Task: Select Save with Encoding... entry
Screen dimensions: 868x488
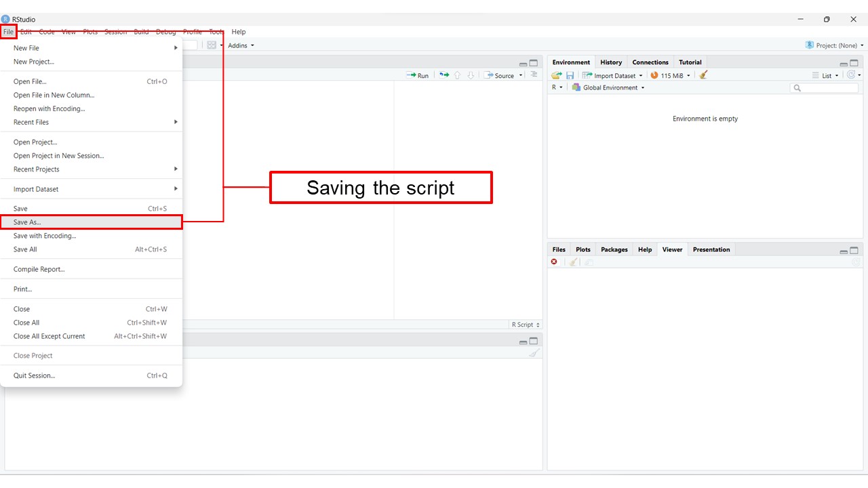Action: [91, 236]
